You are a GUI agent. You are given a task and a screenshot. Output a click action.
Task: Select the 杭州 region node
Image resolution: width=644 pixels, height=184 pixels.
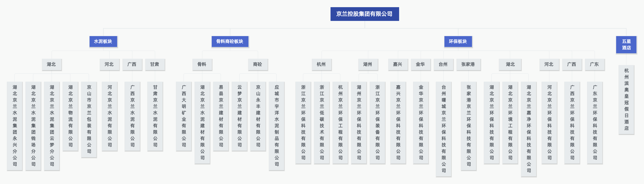coord(322,64)
